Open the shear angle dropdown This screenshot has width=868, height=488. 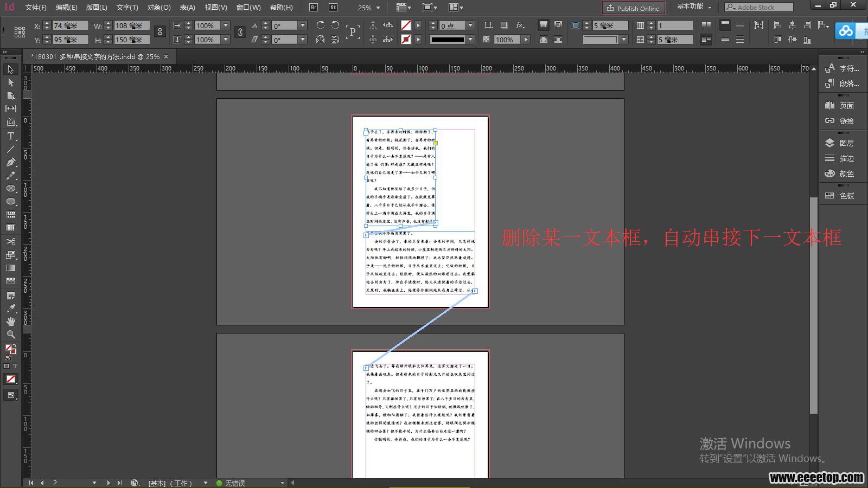click(303, 40)
